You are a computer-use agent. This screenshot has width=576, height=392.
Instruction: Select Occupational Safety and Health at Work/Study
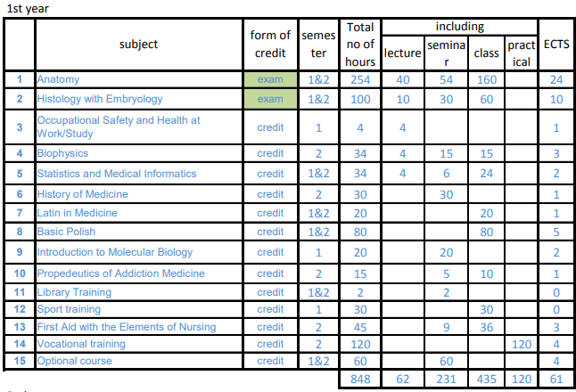119,127
